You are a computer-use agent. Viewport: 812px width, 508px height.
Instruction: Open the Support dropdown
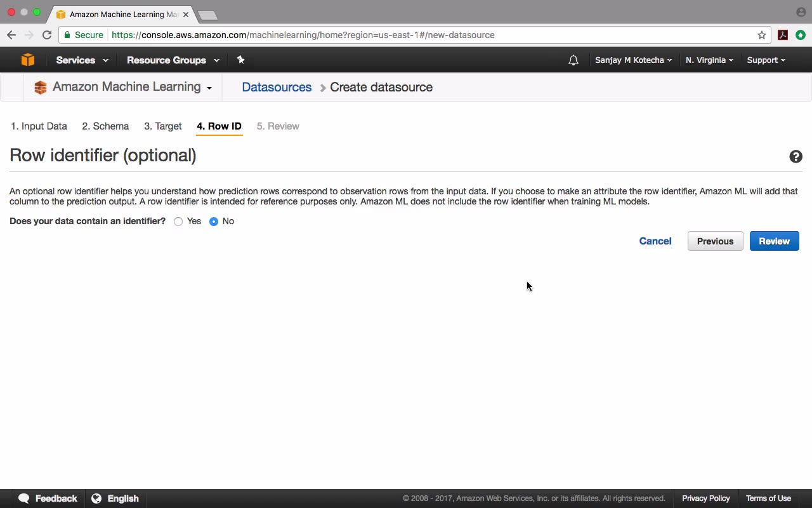tap(766, 60)
